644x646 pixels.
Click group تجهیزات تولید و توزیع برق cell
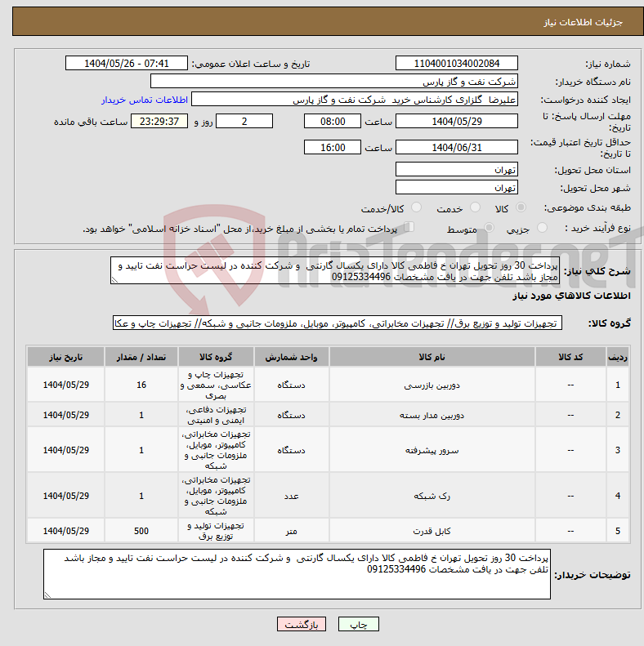point(216,531)
